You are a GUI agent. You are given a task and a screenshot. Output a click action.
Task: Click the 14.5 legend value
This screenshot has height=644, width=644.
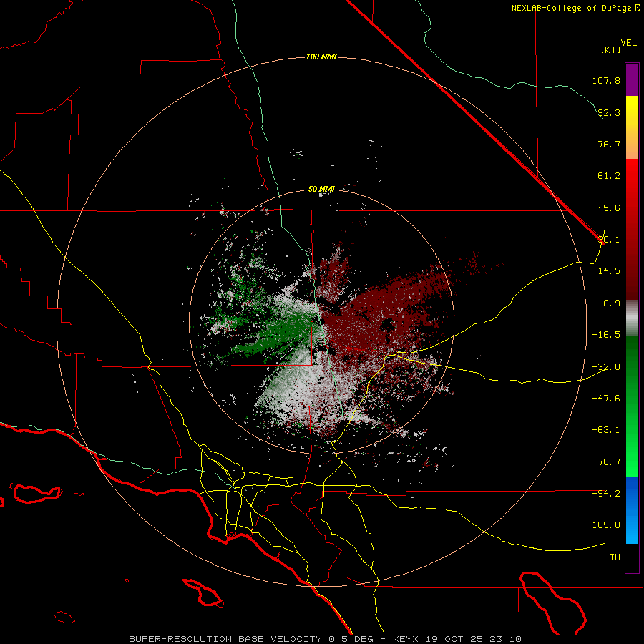pos(609,271)
